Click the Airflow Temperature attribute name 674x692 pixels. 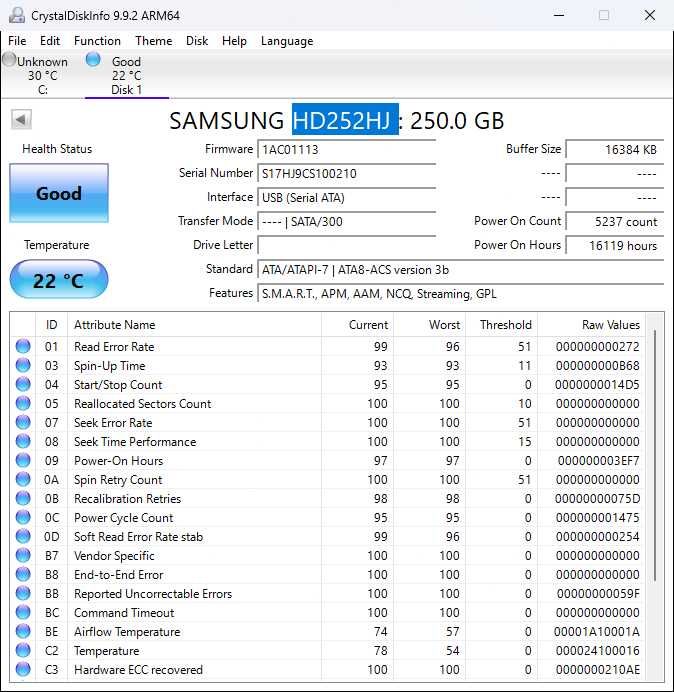pos(127,632)
